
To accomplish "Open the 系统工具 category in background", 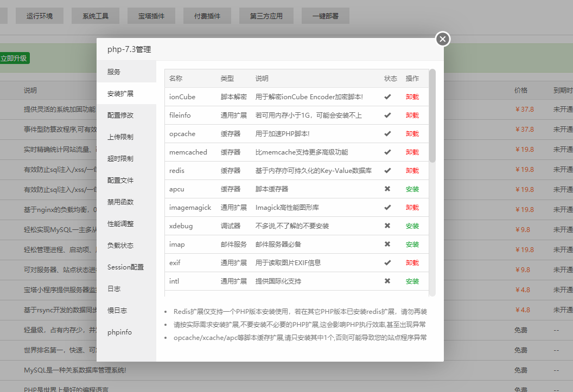I will point(95,16).
